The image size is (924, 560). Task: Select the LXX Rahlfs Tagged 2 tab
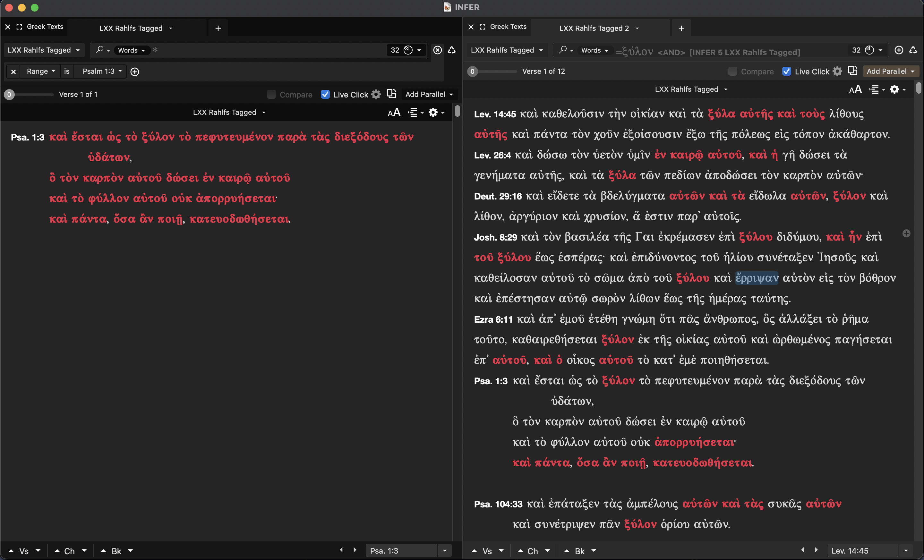(594, 28)
